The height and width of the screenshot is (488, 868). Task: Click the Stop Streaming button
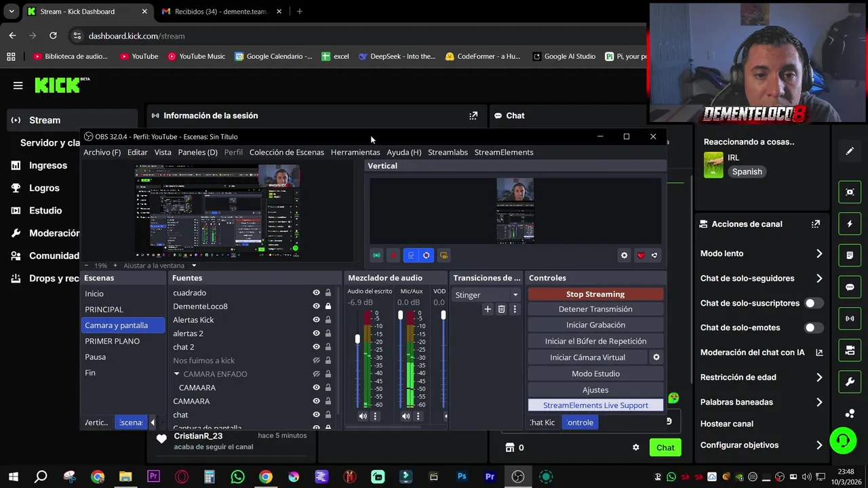coord(595,294)
